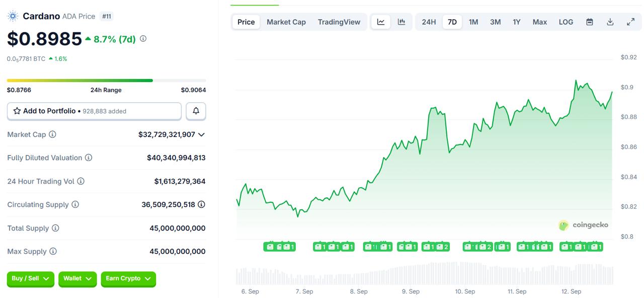This screenshot has width=644, height=298.
Task: Click the 24h Range progress bar
Action: [x=106, y=81]
